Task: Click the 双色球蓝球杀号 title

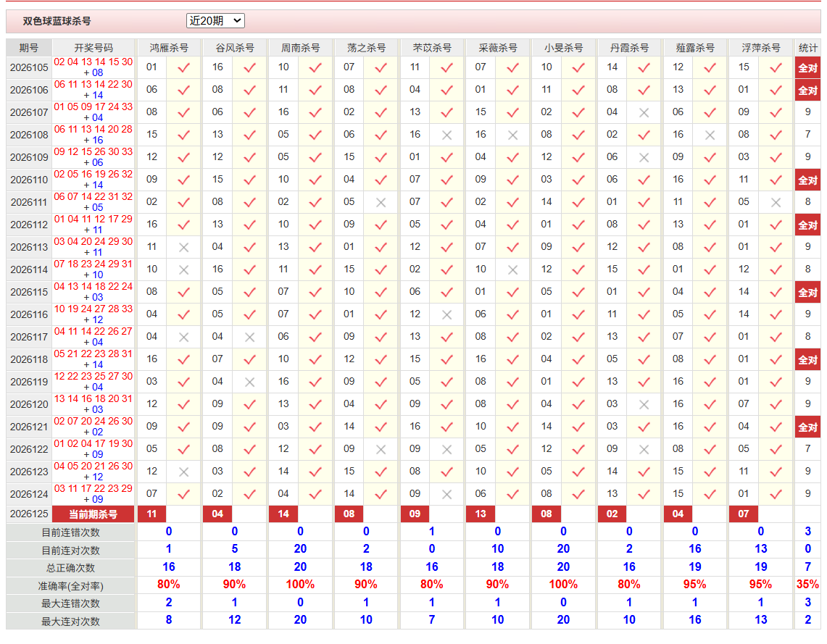Action: tap(57, 21)
